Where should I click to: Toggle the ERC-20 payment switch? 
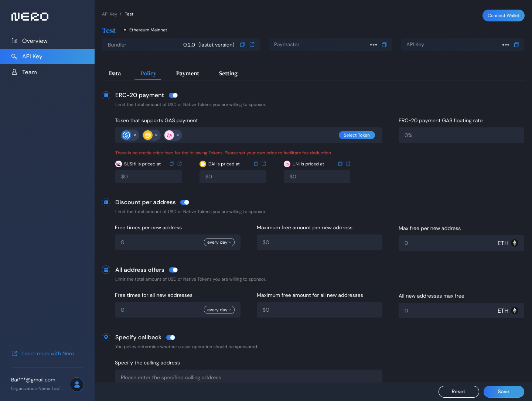click(x=173, y=95)
